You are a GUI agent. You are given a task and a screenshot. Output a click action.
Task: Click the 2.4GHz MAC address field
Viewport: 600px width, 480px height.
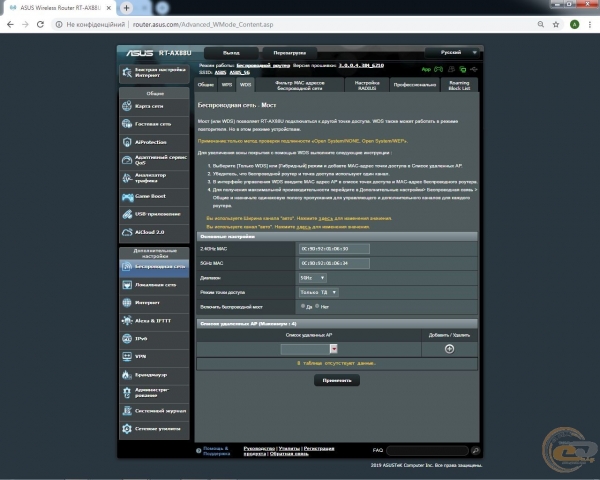[334, 249]
